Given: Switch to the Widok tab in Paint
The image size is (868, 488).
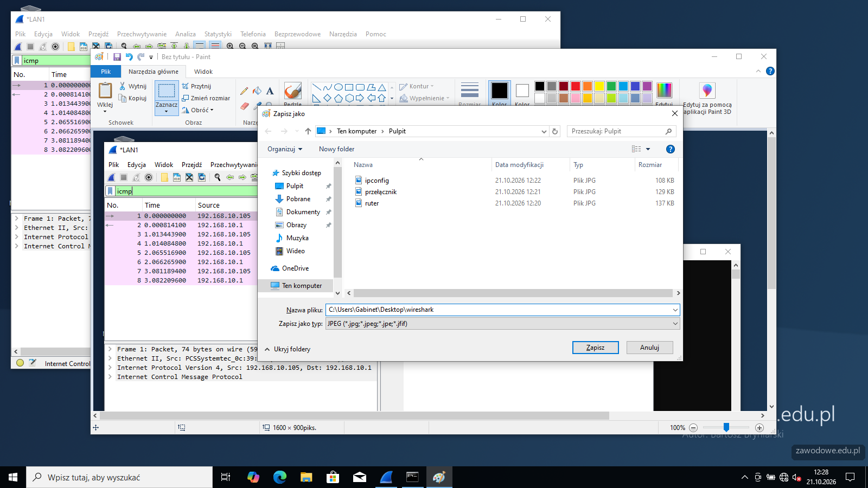Looking at the screenshot, I should point(203,72).
